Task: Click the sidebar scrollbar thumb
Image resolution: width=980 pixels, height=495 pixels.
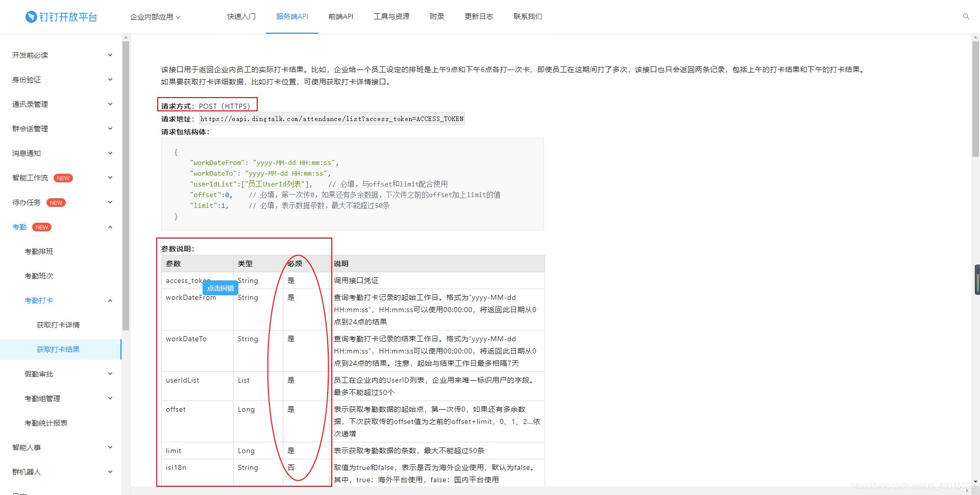Action: (126, 186)
